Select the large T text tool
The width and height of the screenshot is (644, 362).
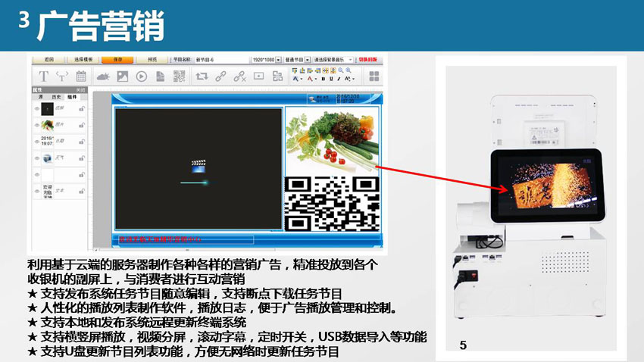[43, 76]
